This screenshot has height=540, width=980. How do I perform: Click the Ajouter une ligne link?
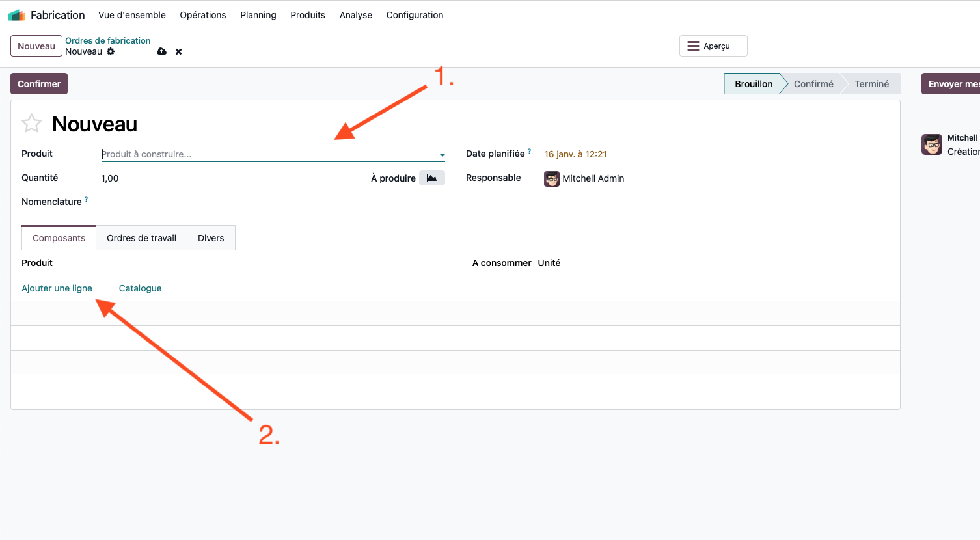(57, 288)
